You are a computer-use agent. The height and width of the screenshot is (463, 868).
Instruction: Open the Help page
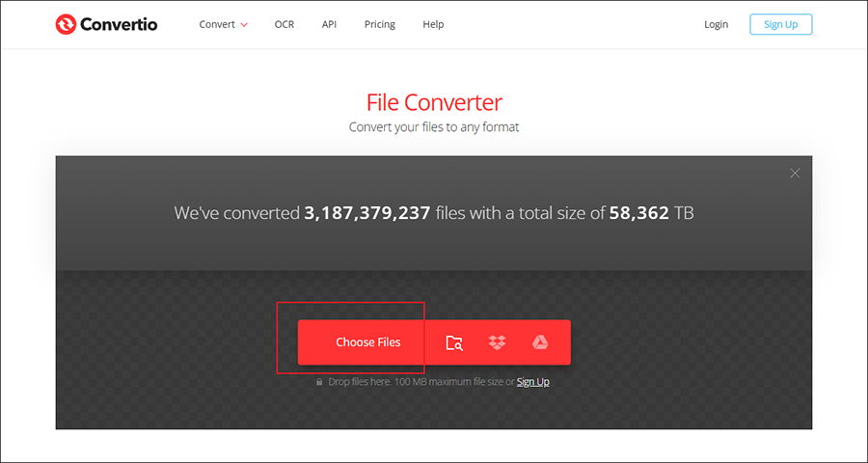433,24
